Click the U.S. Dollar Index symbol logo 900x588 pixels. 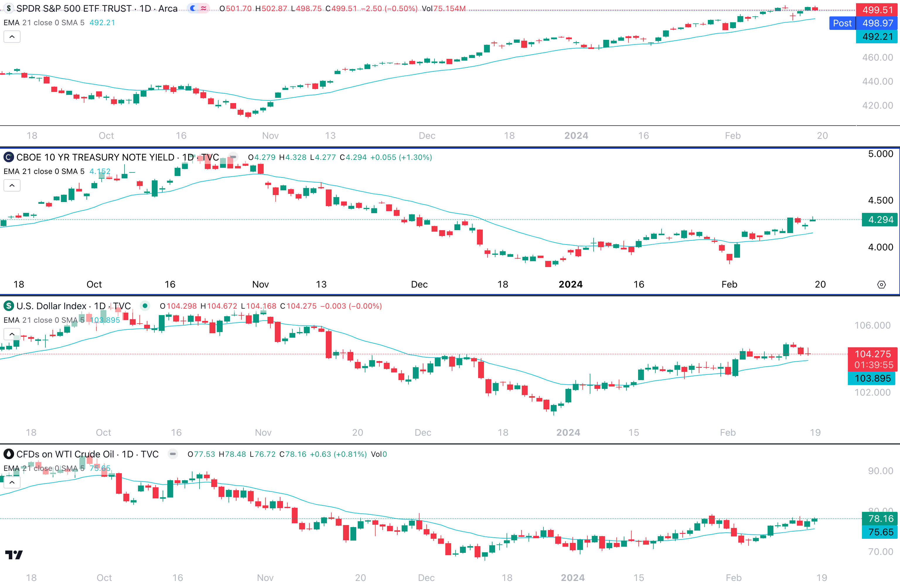(9, 306)
